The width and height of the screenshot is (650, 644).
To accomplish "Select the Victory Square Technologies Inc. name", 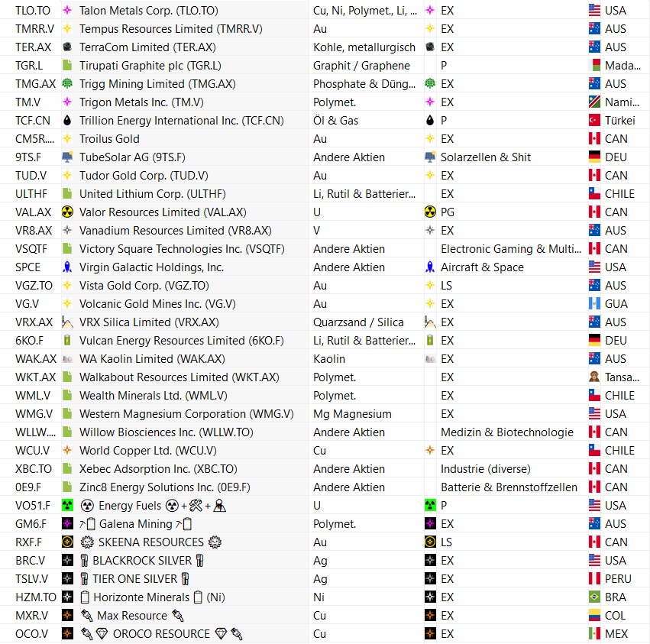I will tap(182, 248).
